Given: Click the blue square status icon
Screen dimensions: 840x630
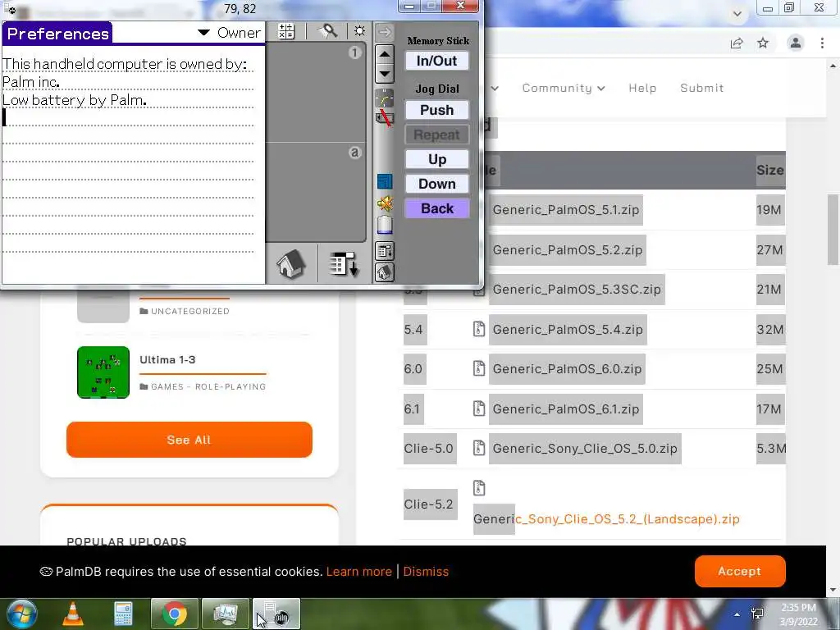Looking at the screenshot, I should click(384, 181).
